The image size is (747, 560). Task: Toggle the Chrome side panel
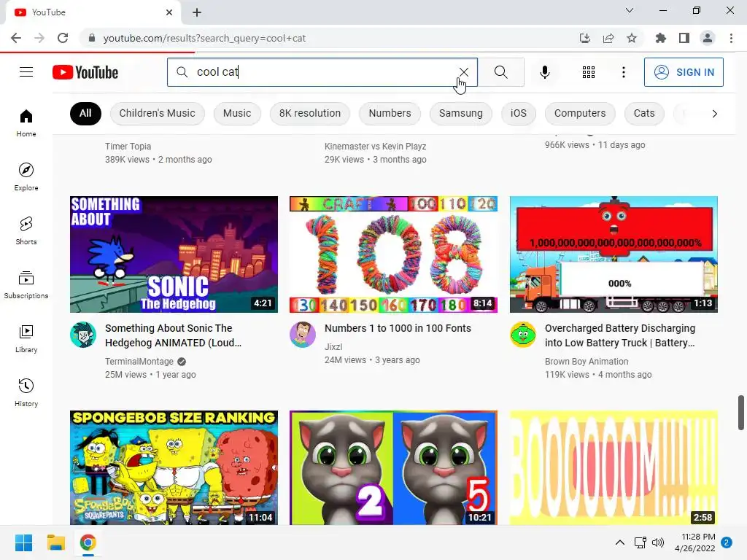(x=684, y=38)
